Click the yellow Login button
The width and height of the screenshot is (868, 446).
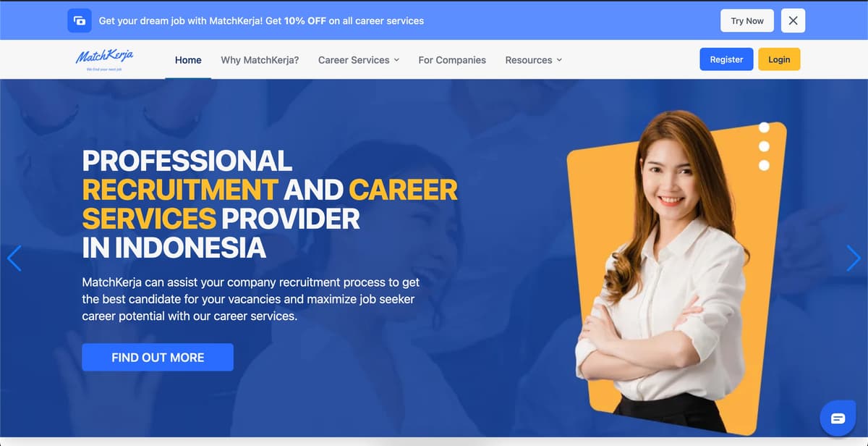tap(779, 59)
